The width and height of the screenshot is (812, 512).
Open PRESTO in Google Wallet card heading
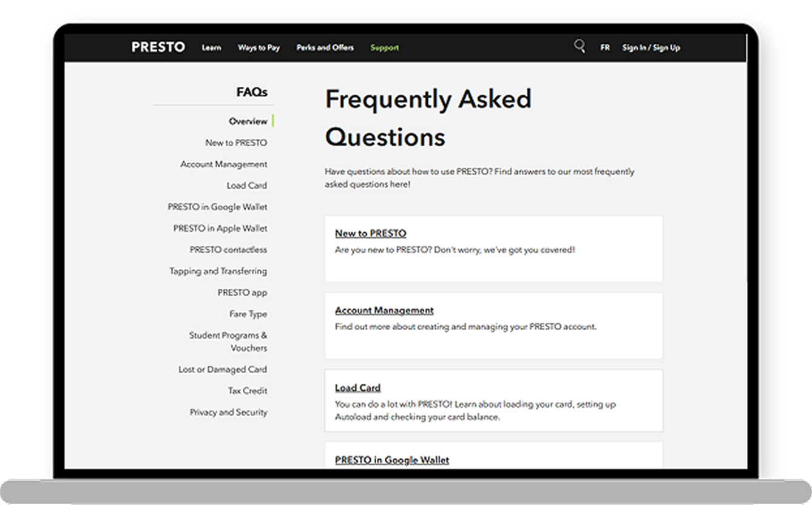(x=392, y=460)
